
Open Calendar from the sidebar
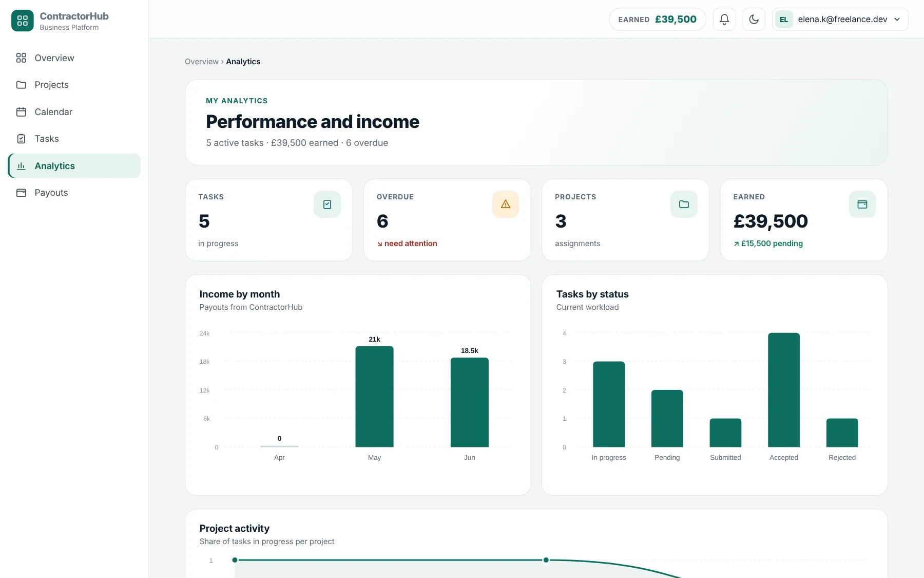click(74, 112)
